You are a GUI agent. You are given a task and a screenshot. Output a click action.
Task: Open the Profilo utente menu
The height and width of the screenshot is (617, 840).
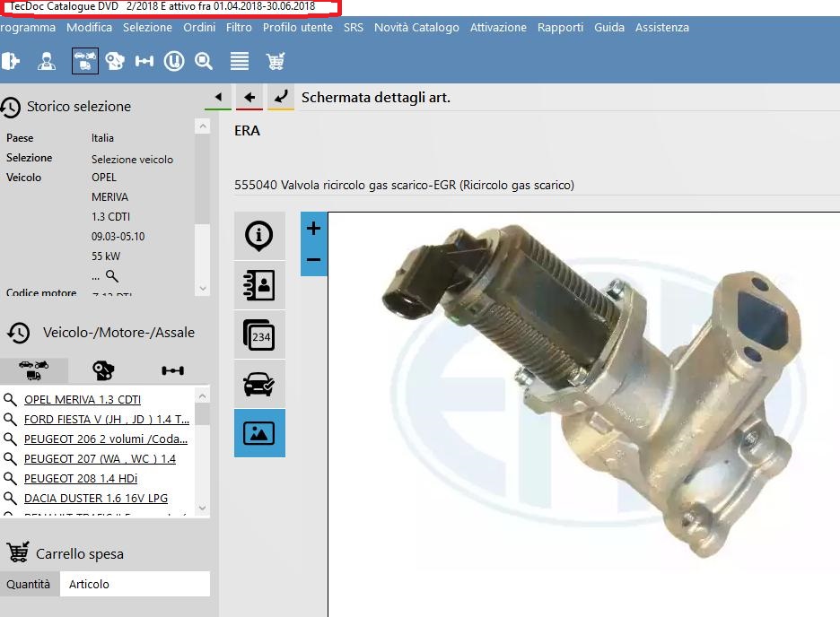pyautogui.click(x=298, y=27)
